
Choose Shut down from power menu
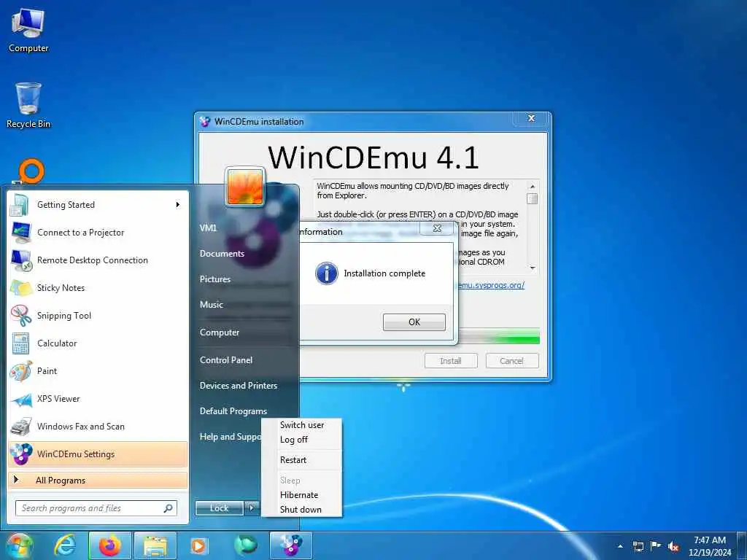point(302,510)
